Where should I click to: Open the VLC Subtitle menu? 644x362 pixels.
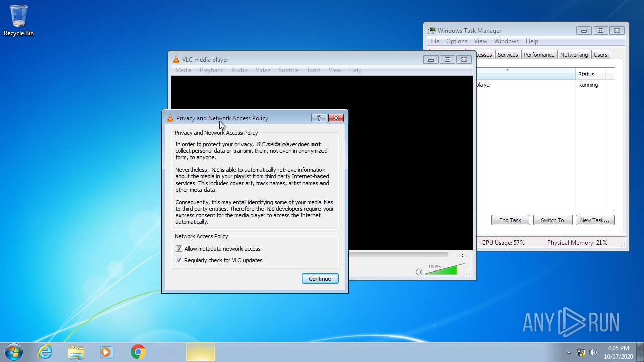pyautogui.click(x=289, y=70)
